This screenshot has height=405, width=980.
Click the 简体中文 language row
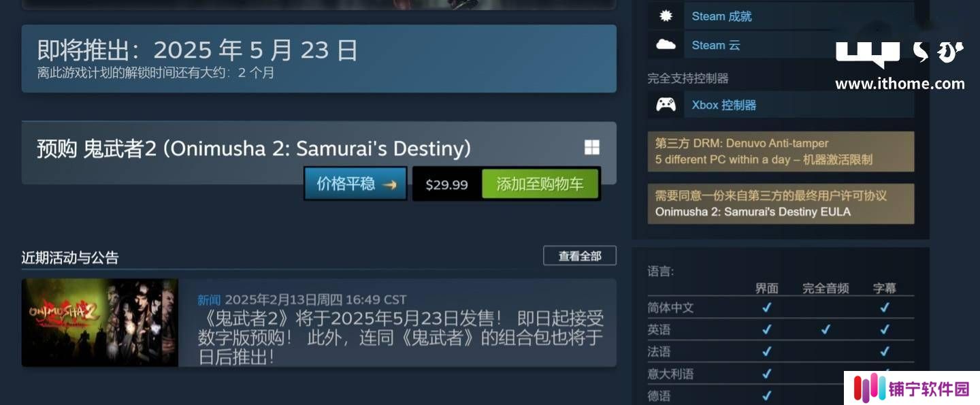781,308
